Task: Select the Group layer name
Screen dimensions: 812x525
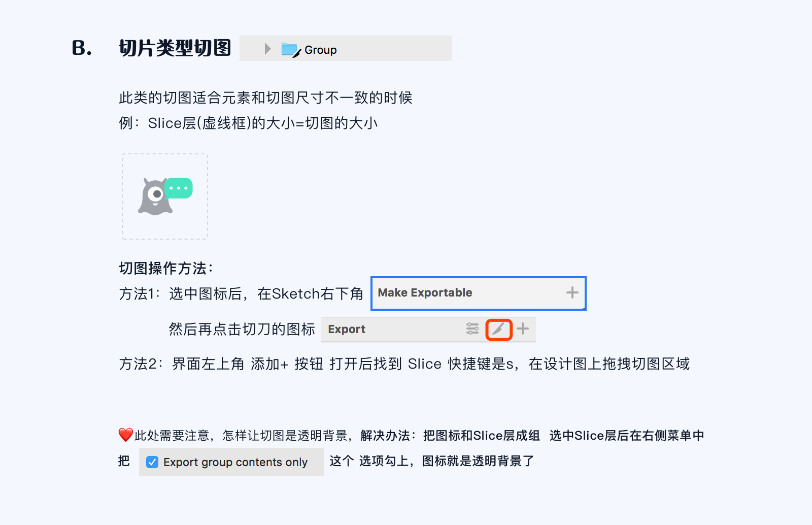Action: (320, 50)
